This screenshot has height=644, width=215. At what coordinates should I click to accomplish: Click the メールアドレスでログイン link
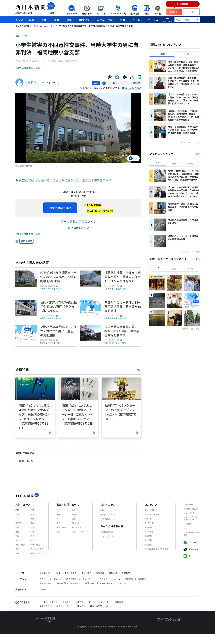click(78, 222)
